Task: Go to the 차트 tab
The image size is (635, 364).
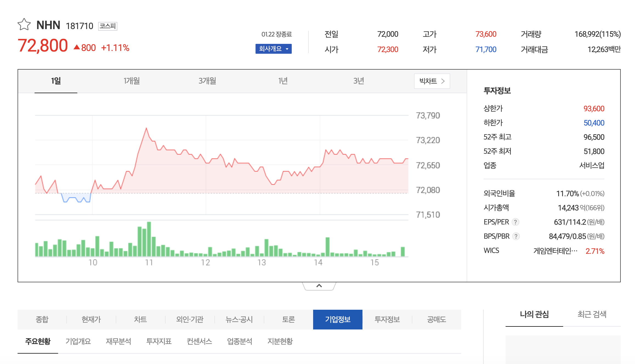Action: coord(140,319)
